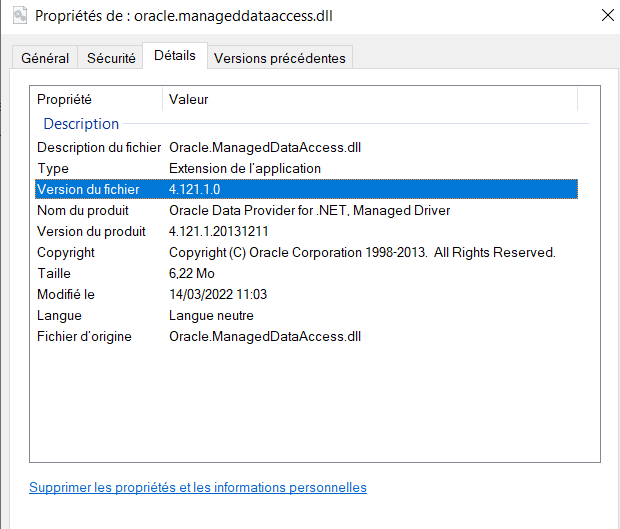Select the Modifié le property row
The image size is (620, 529).
coord(306,294)
